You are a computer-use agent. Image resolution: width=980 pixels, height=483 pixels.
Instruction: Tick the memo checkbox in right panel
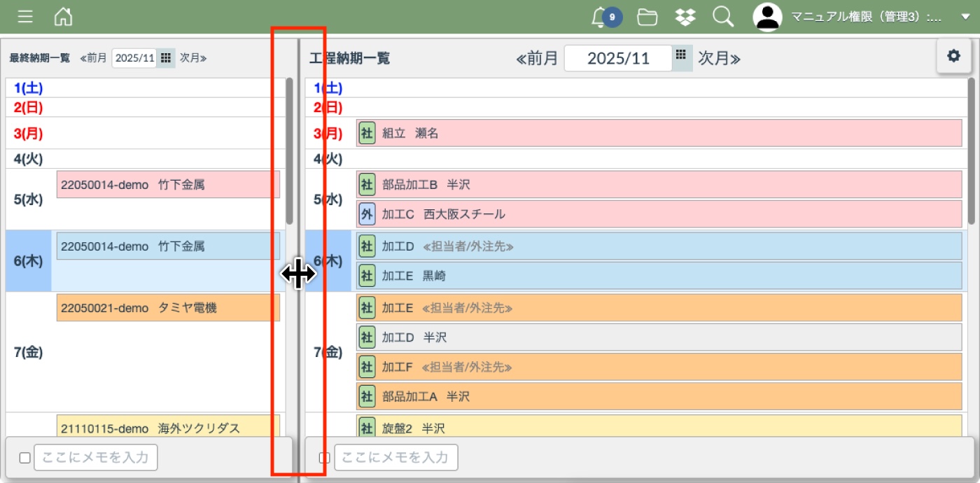pyautogui.click(x=324, y=458)
